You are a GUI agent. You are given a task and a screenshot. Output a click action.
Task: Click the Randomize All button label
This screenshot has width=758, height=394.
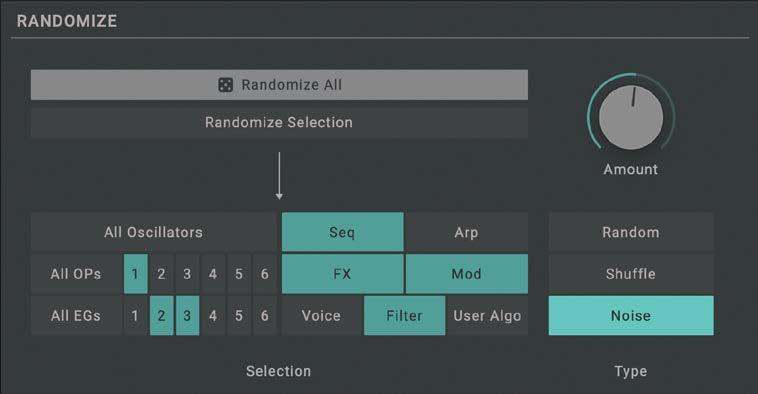[x=292, y=85]
